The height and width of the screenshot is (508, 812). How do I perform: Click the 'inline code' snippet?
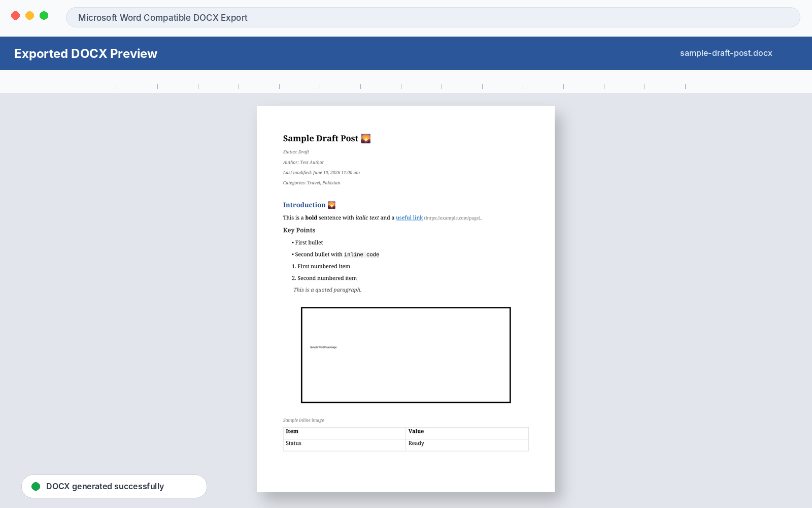tap(361, 255)
